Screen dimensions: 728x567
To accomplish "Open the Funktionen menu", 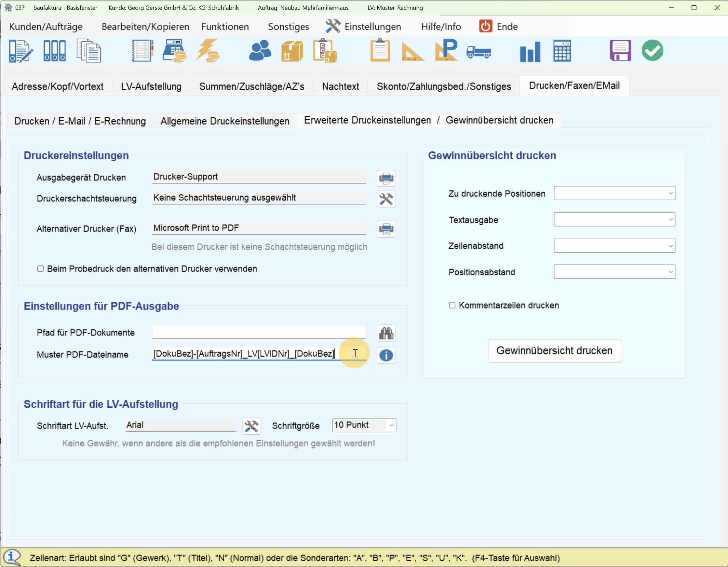I will (225, 27).
